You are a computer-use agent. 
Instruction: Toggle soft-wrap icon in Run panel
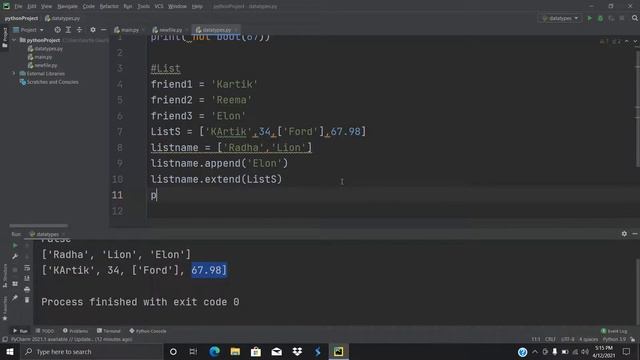[27, 268]
